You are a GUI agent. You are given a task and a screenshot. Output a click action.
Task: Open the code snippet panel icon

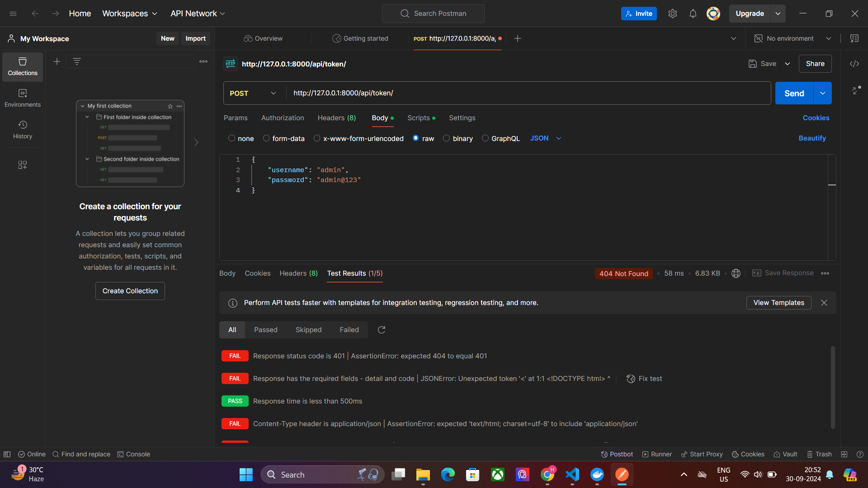coord(854,64)
